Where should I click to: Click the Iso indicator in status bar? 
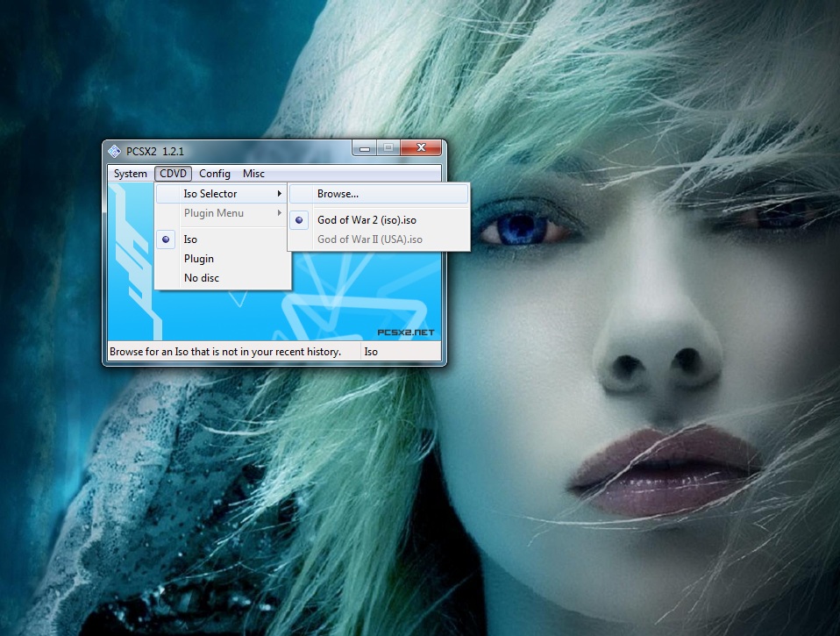point(372,352)
